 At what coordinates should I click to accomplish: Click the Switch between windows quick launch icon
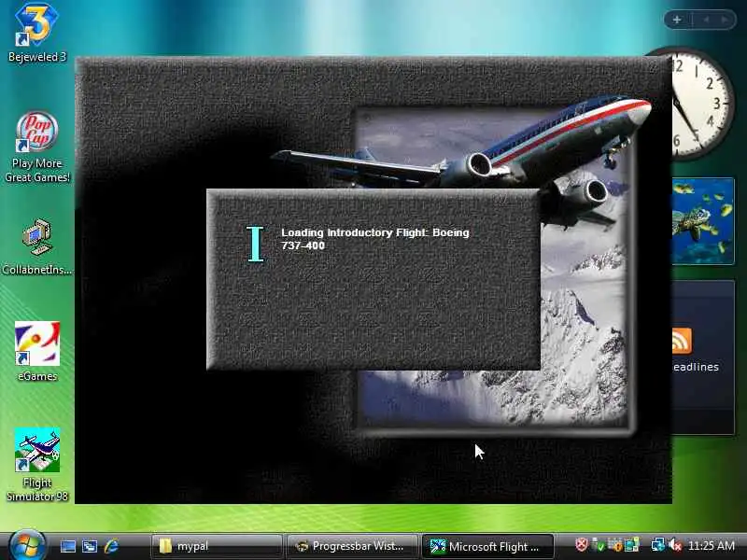click(90, 546)
